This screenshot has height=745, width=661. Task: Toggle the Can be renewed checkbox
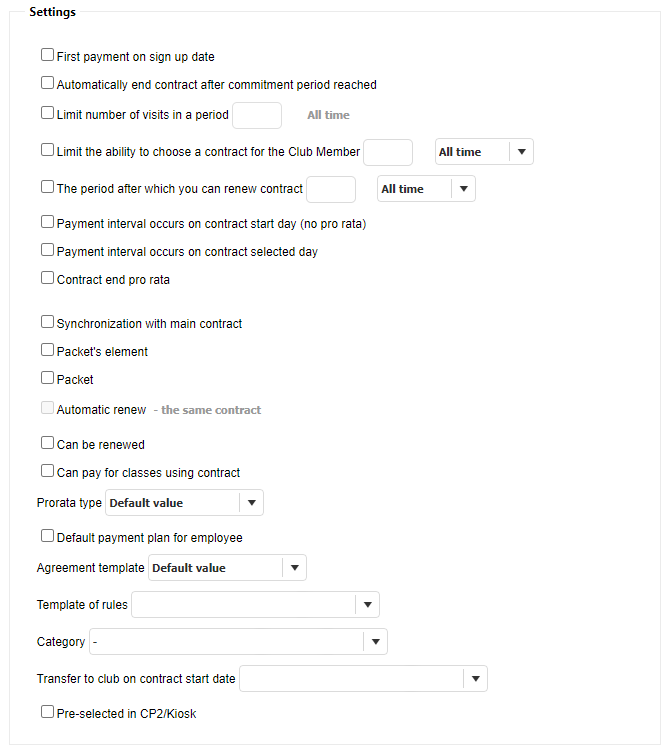click(x=47, y=443)
